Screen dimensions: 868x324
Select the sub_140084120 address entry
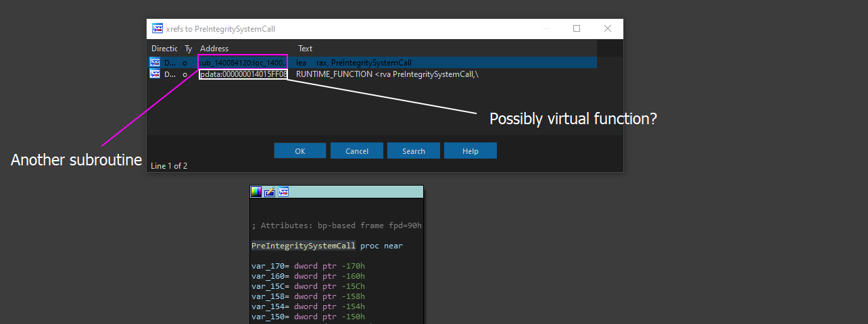(242, 62)
